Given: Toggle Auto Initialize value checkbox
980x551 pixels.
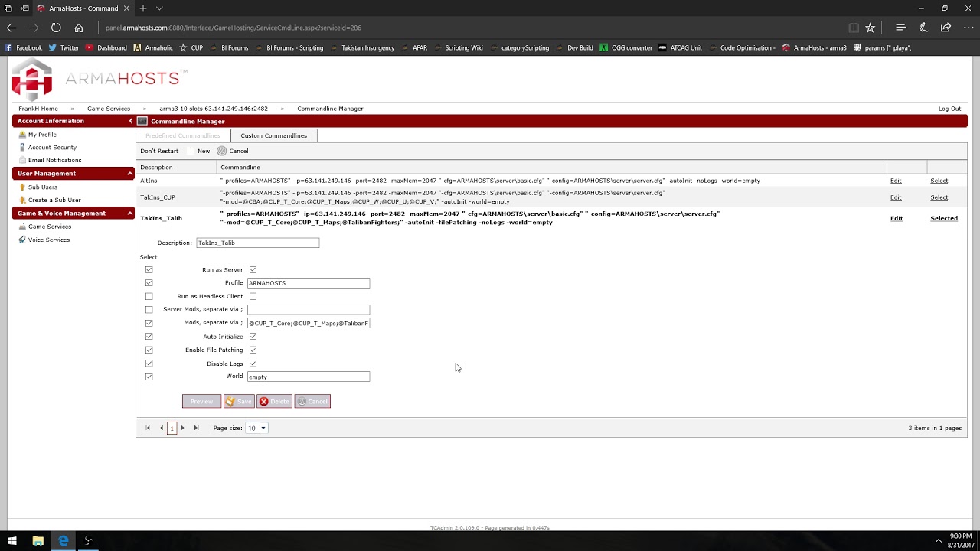Looking at the screenshot, I should (253, 337).
